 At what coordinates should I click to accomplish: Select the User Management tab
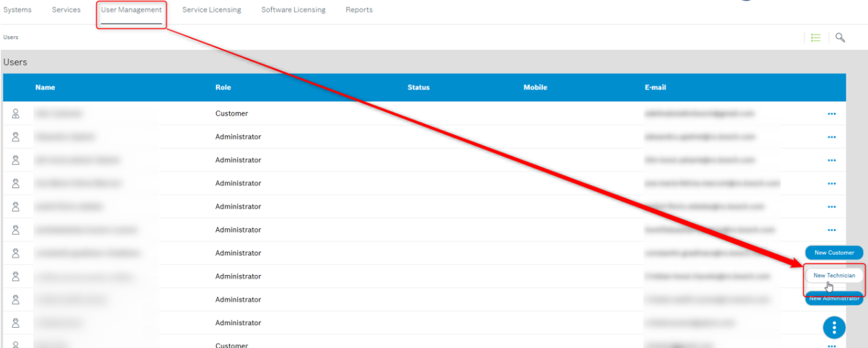click(132, 10)
